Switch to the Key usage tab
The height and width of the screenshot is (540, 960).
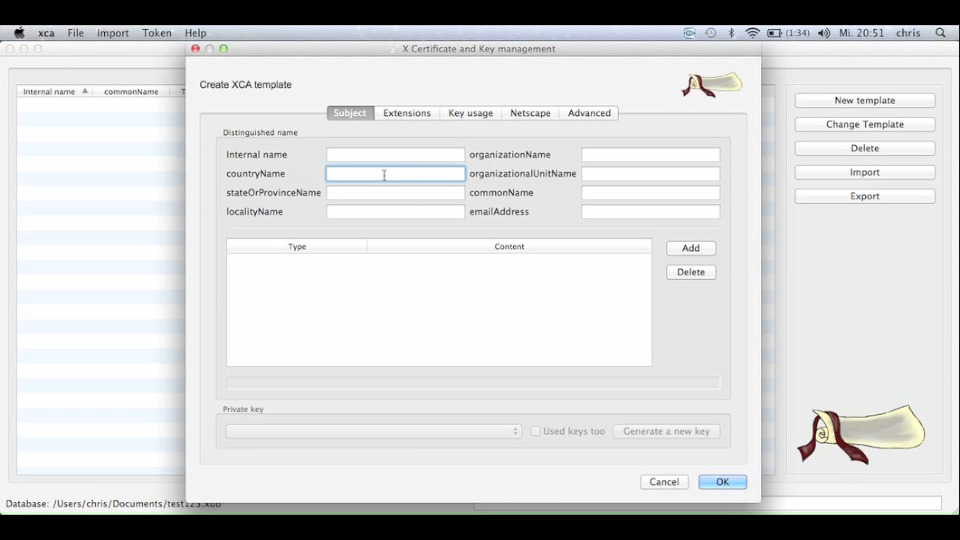pyautogui.click(x=470, y=113)
